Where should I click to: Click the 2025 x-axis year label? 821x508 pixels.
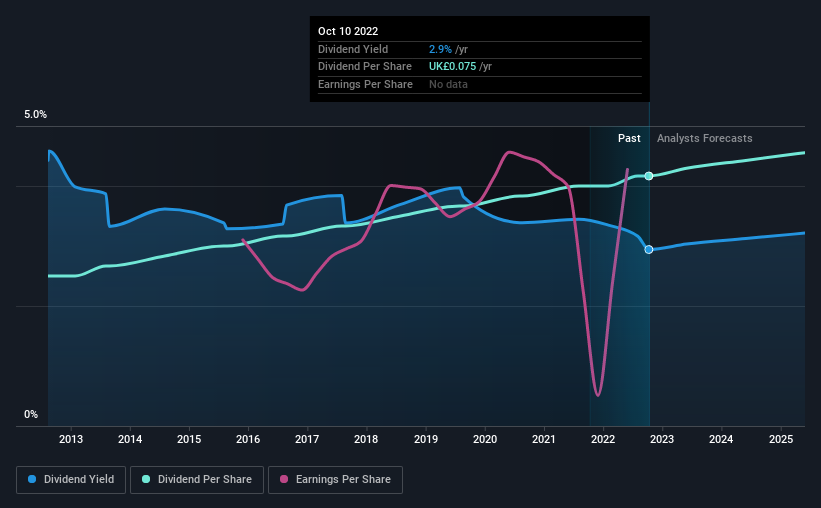point(781,439)
